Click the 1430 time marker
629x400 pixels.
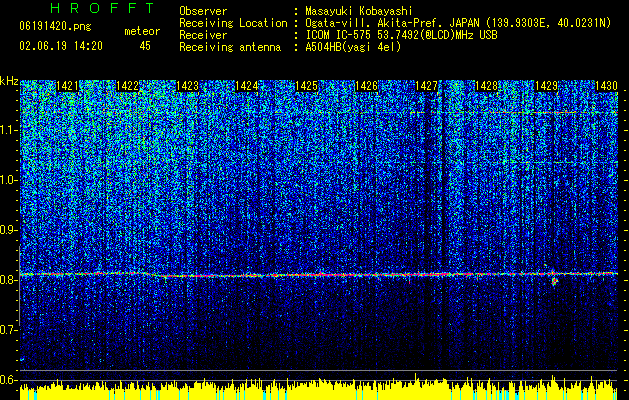(606, 86)
